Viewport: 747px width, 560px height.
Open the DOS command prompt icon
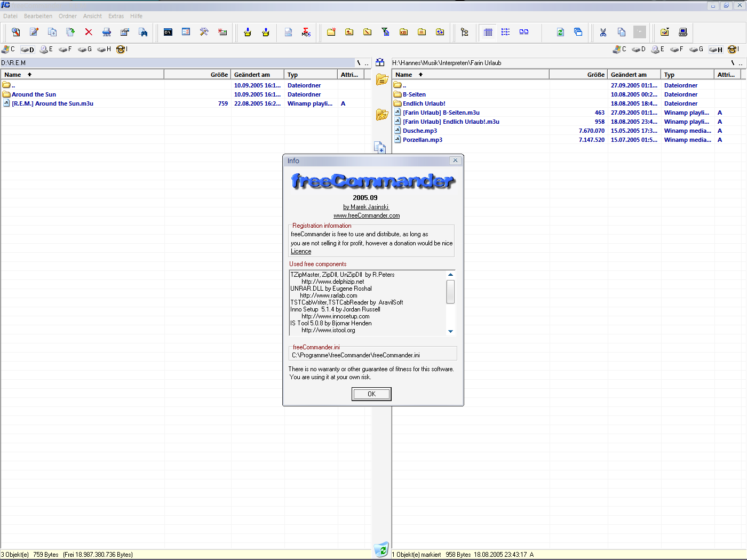coord(168,32)
